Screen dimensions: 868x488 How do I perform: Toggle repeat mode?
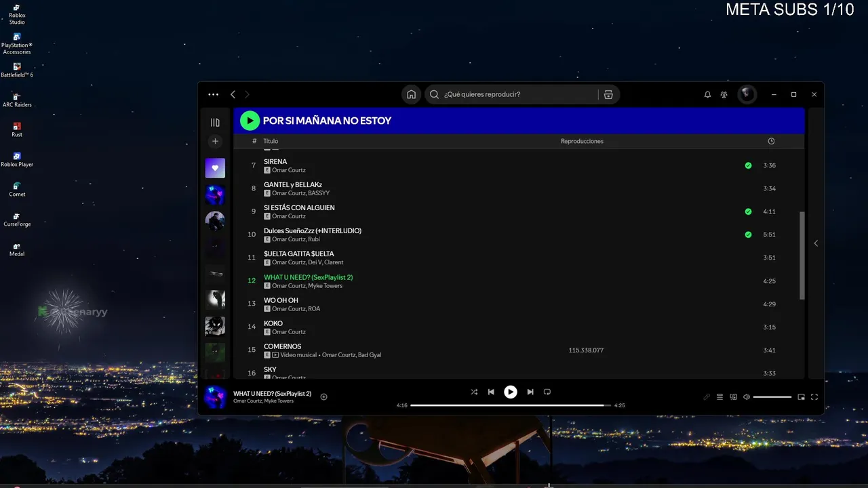547,392
